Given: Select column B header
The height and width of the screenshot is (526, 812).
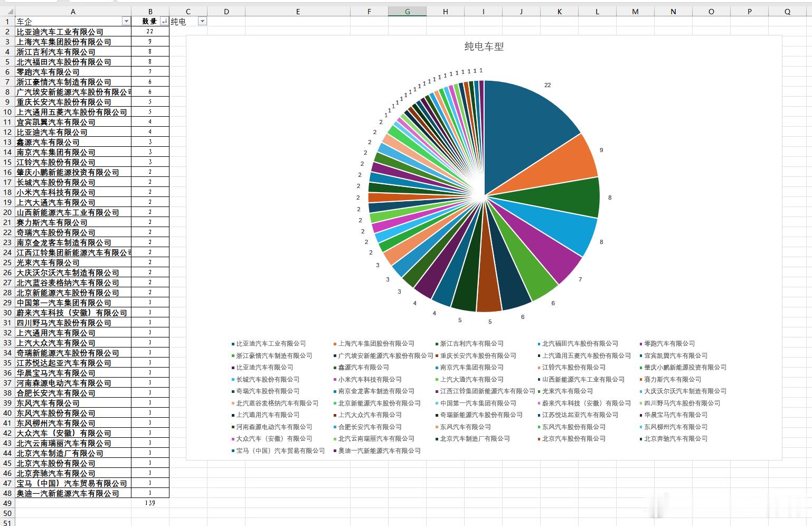Looking at the screenshot, I should 150,12.
